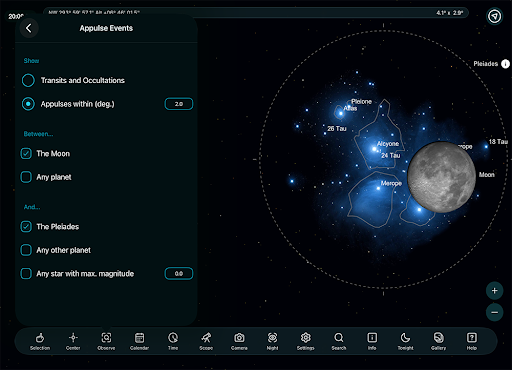This screenshot has width=512, height=370.
Task: Open the Observe menu
Action: point(106,341)
